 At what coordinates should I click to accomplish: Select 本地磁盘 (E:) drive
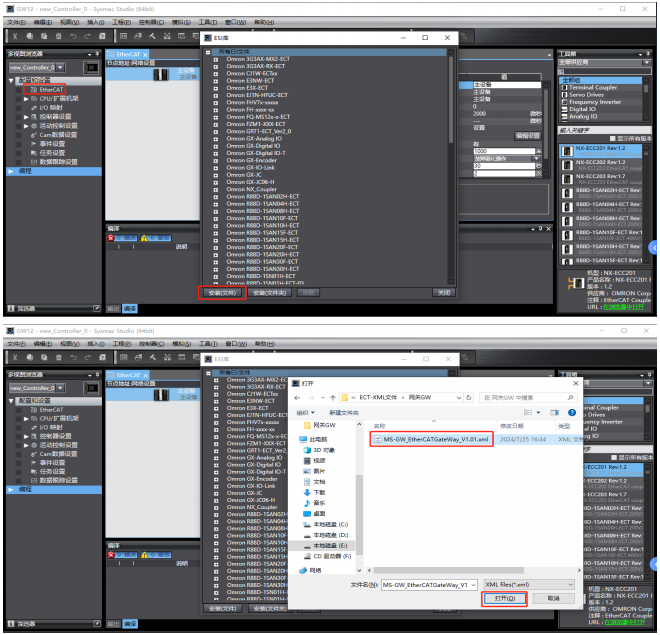point(330,546)
